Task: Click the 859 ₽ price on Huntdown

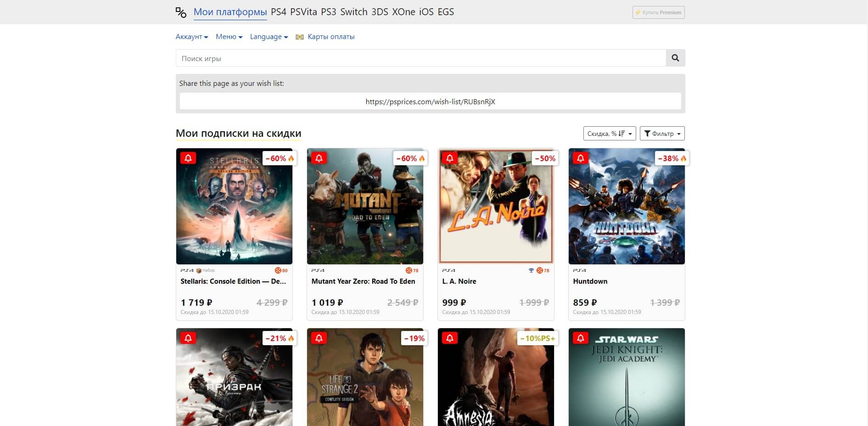Action: point(585,303)
